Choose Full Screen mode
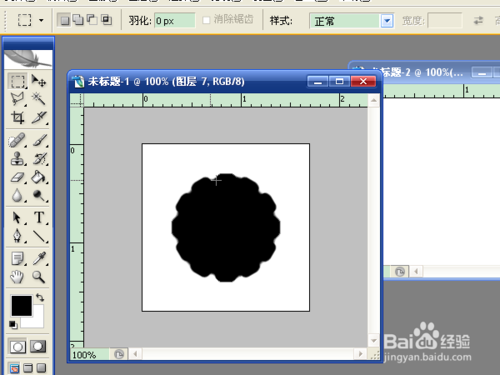This screenshot has width=500, height=375. pos(41,368)
